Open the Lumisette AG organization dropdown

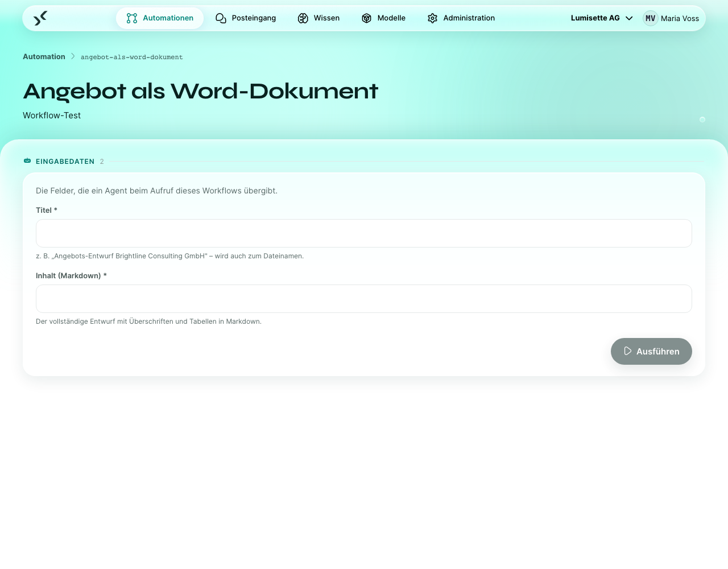[602, 18]
